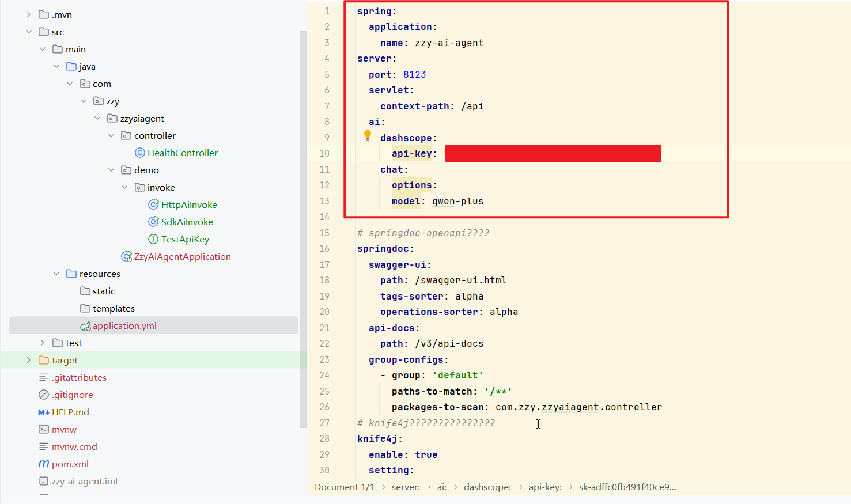Open ZzyAiAgentApplication main class
Viewport: 851px width, 504px height.
tap(183, 256)
